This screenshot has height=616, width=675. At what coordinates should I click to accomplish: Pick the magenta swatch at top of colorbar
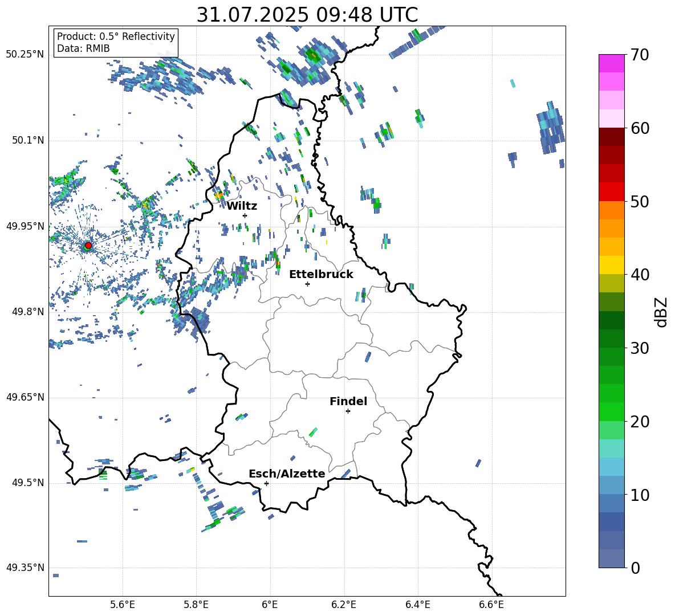[611, 64]
